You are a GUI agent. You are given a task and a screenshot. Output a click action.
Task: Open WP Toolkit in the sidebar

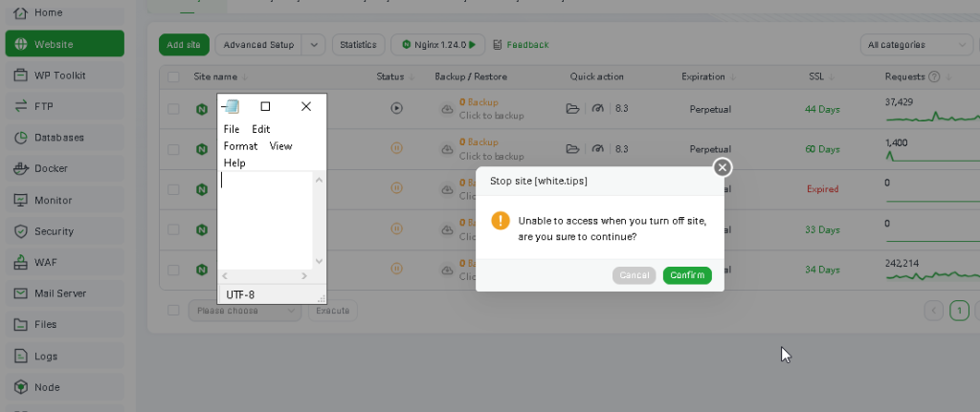[x=65, y=76]
